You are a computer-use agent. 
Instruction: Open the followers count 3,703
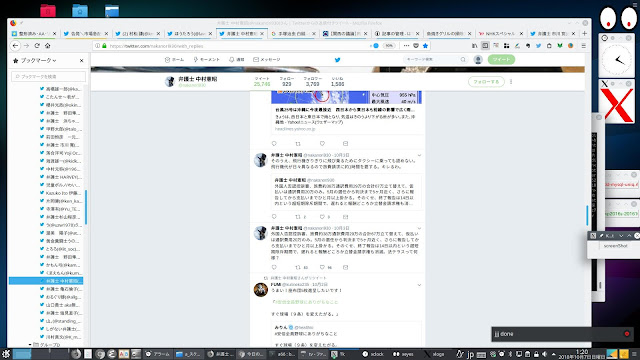coord(312,82)
